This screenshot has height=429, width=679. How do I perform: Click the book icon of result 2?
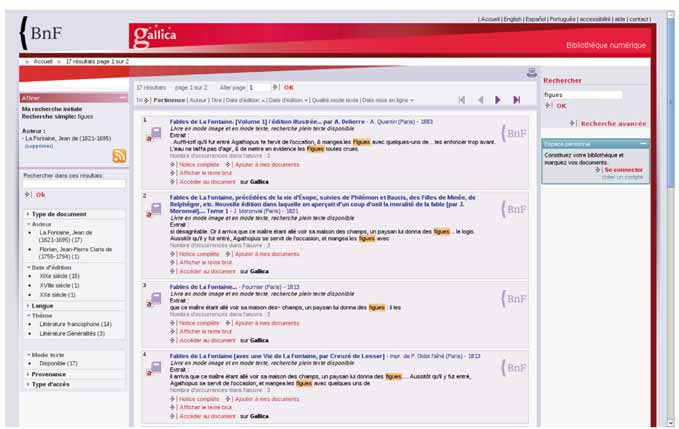(x=155, y=210)
